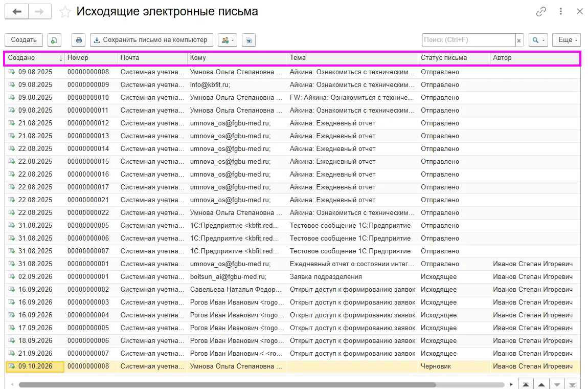Click the Черновик status cell

pos(454,366)
